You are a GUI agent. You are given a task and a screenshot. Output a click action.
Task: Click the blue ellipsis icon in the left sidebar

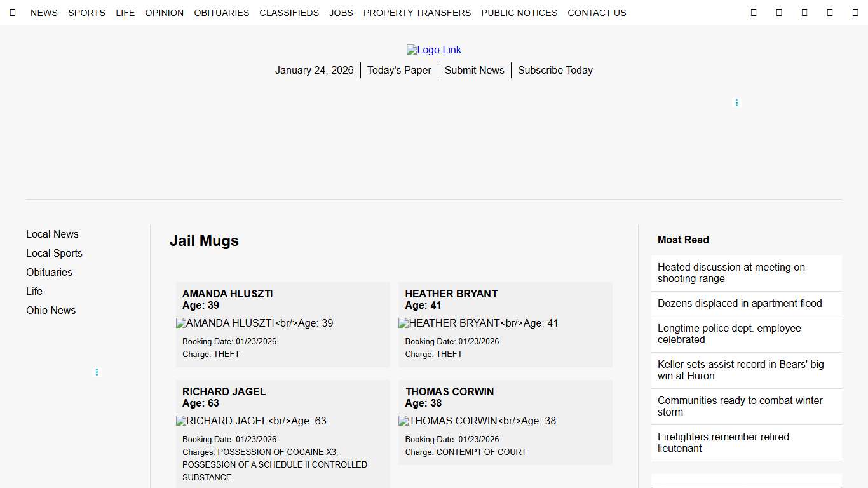click(x=97, y=372)
